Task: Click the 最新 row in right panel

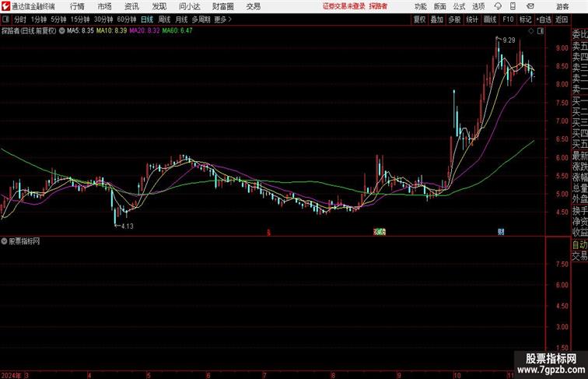Action: 579,156
